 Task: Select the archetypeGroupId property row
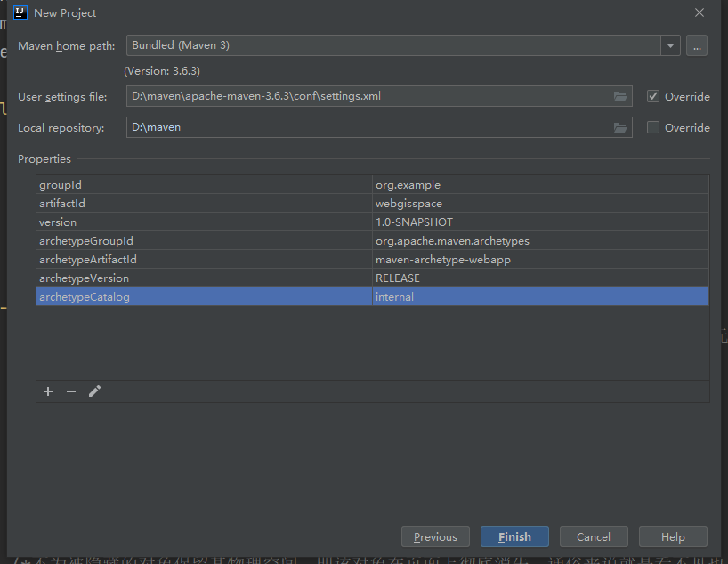coord(372,240)
